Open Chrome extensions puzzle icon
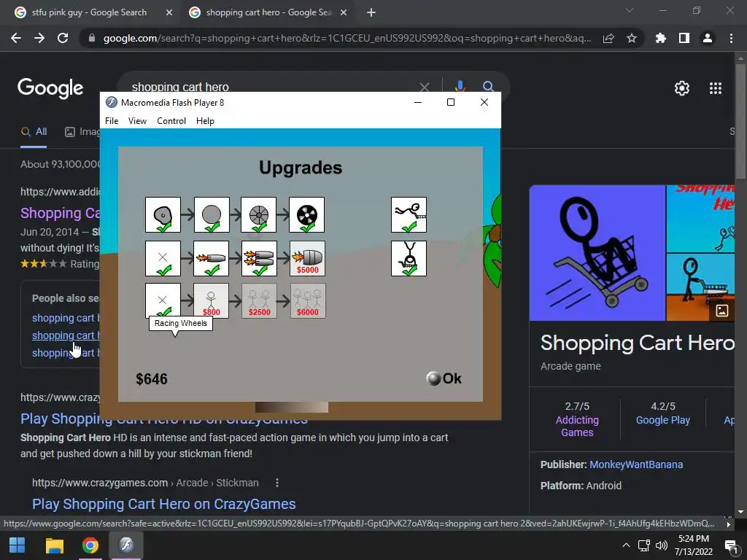747x560 pixels. click(x=661, y=38)
